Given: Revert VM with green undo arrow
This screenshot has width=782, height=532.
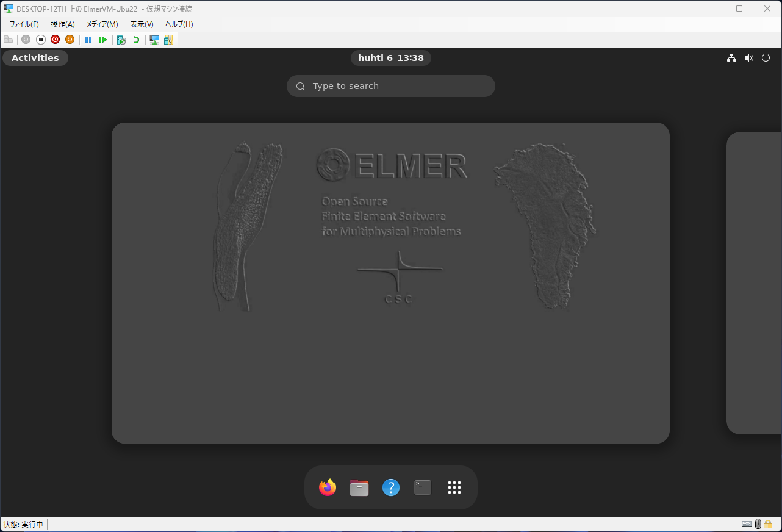Looking at the screenshot, I should pos(136,40).
